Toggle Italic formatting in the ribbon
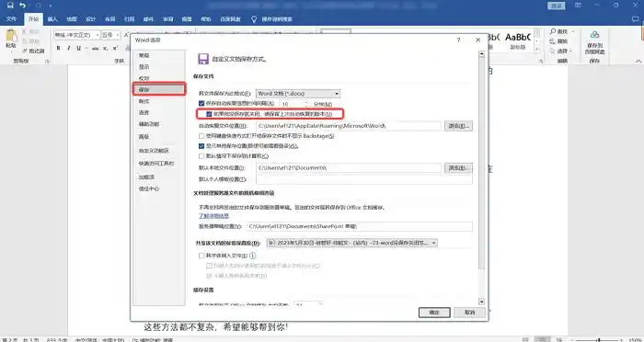The image size is (644, 342). (68, 48)
